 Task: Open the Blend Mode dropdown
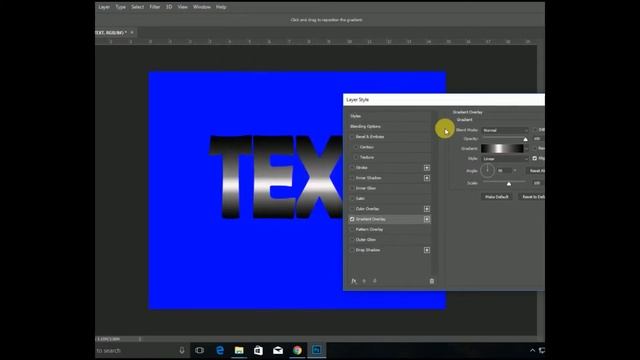[x=505, y=130]
